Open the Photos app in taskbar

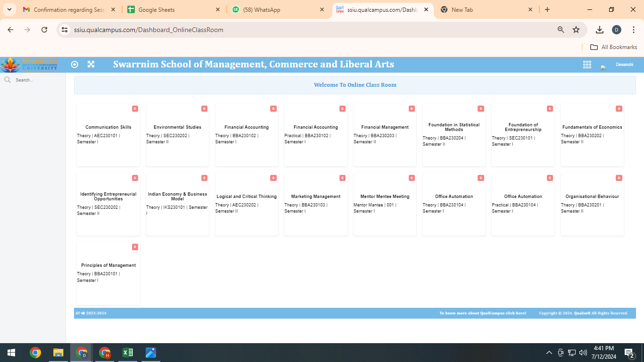(151, 353)
